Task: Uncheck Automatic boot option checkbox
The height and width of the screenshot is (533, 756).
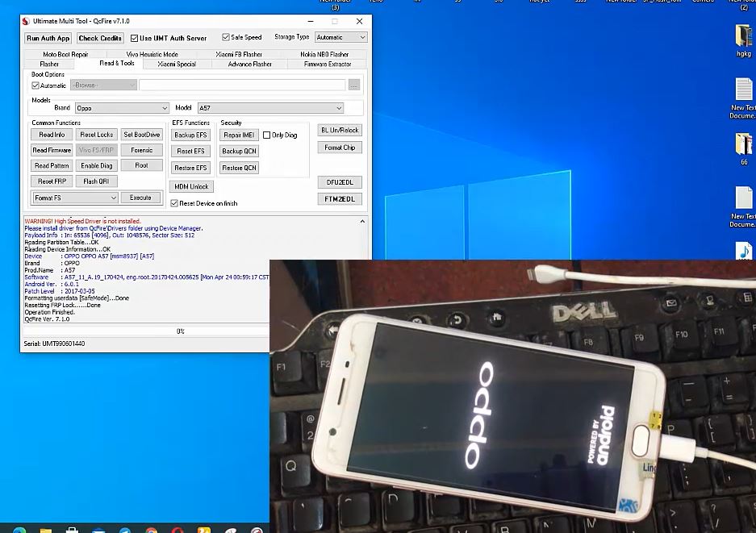Action: tap(36, 85)
